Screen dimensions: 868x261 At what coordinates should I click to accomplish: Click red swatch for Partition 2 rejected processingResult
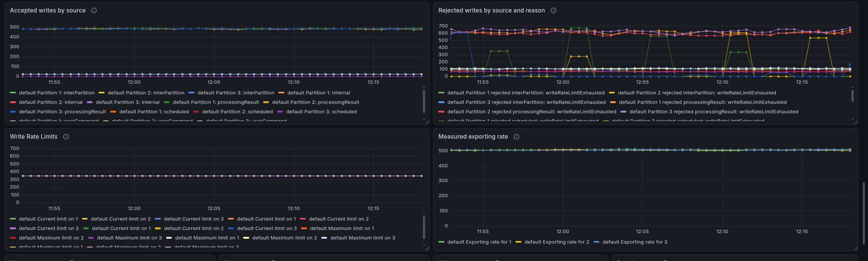pyautogui.click(x=441, y=112)
